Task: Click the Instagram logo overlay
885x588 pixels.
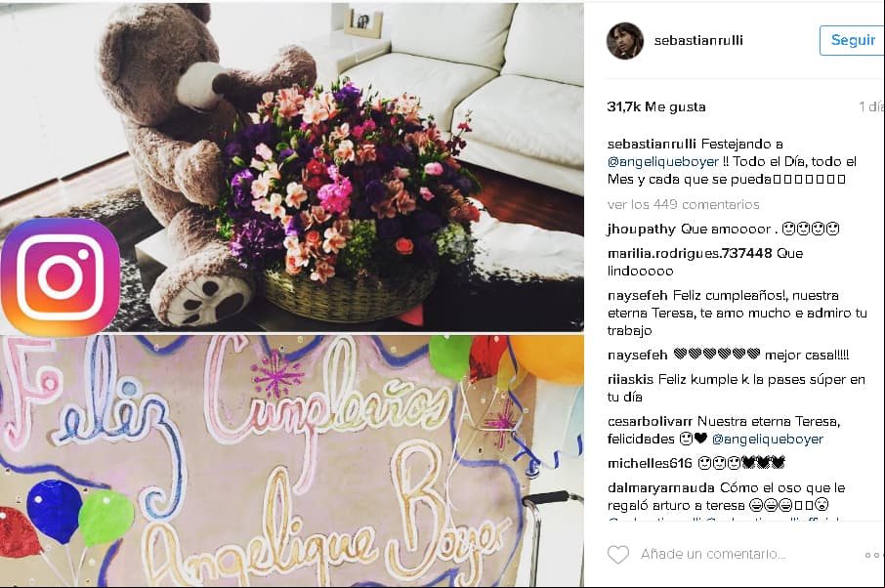Action: [x=61, y=276]
